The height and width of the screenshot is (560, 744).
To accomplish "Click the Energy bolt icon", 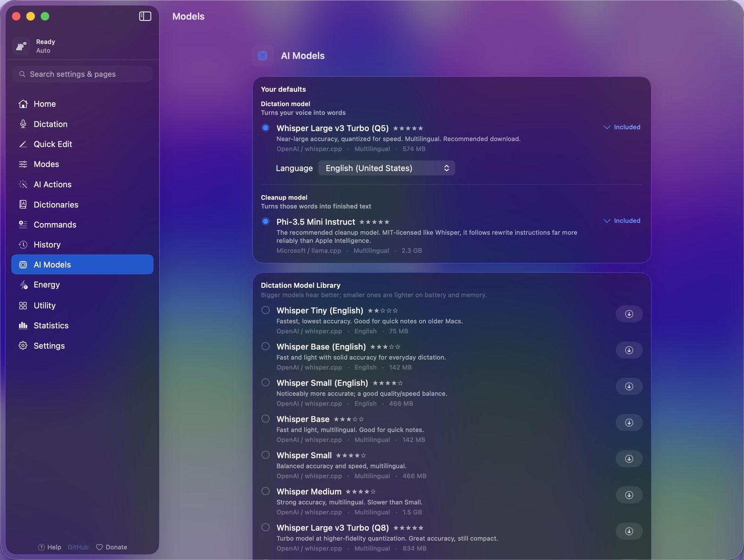I will coord(23,285).
